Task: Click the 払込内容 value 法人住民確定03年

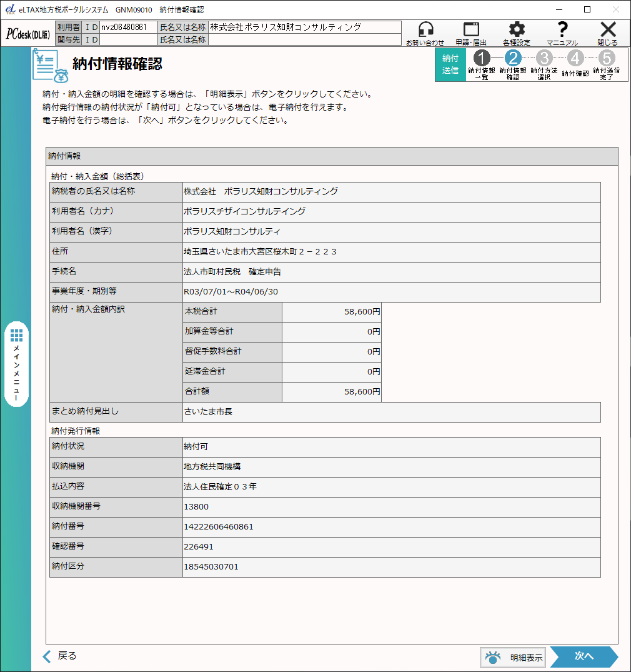Action: coord(391,487)
